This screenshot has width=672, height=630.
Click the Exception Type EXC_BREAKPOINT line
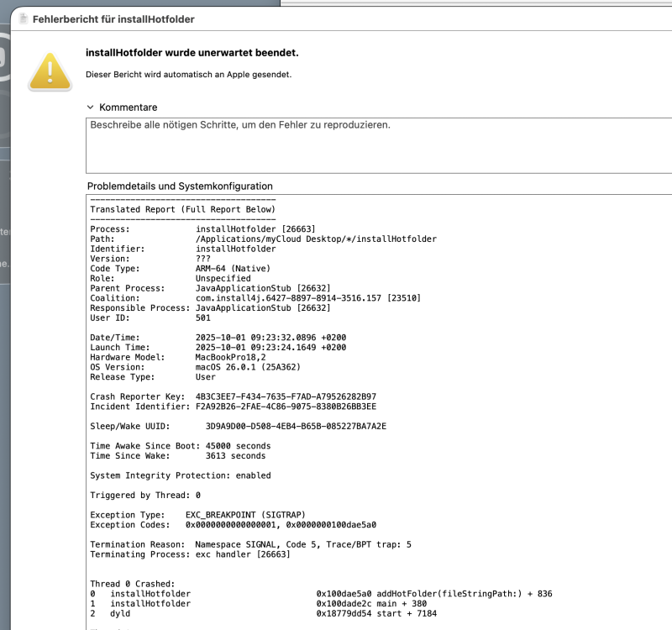197,514
